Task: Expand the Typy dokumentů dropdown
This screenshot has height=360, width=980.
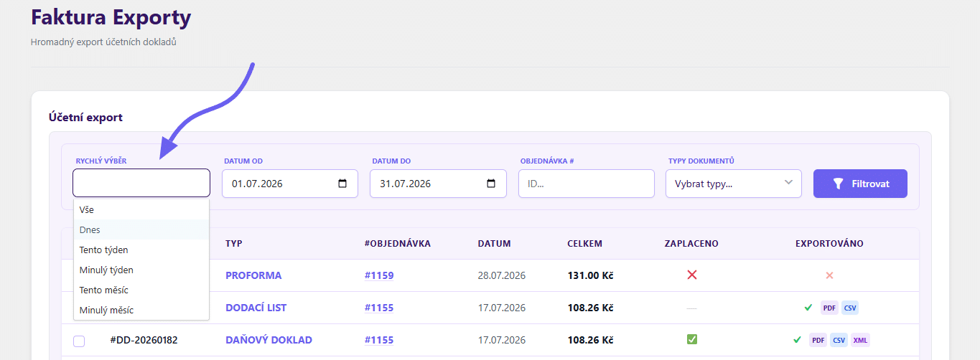Action: pyautogui.click(x=734, y=184)
